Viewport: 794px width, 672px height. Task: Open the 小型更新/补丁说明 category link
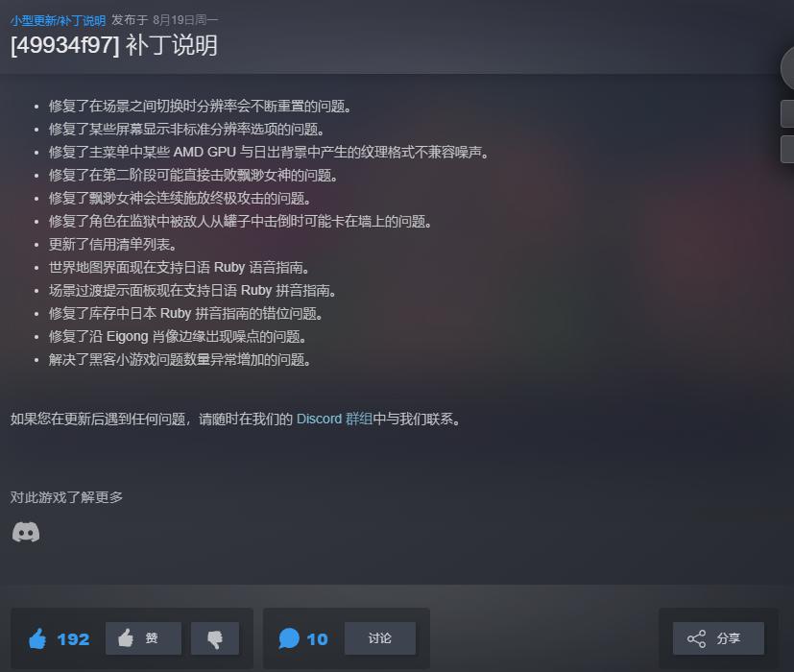(x=58, y=21)
